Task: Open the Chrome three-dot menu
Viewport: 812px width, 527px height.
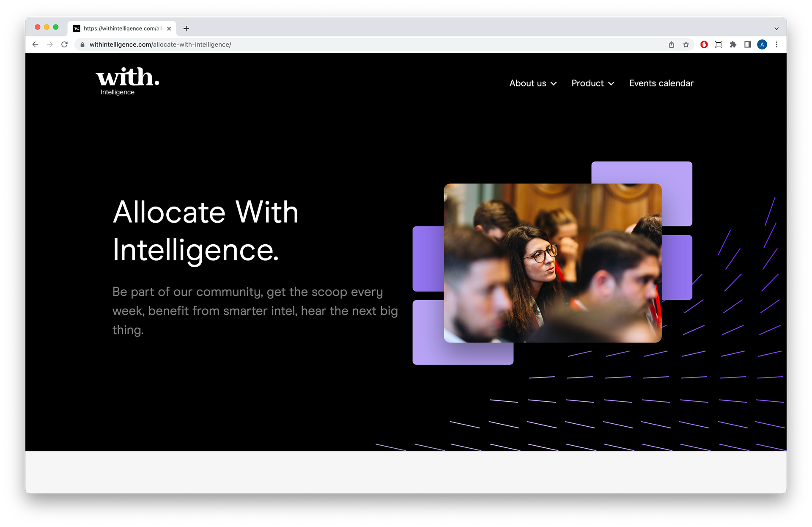Action: (x=776, y=44)
